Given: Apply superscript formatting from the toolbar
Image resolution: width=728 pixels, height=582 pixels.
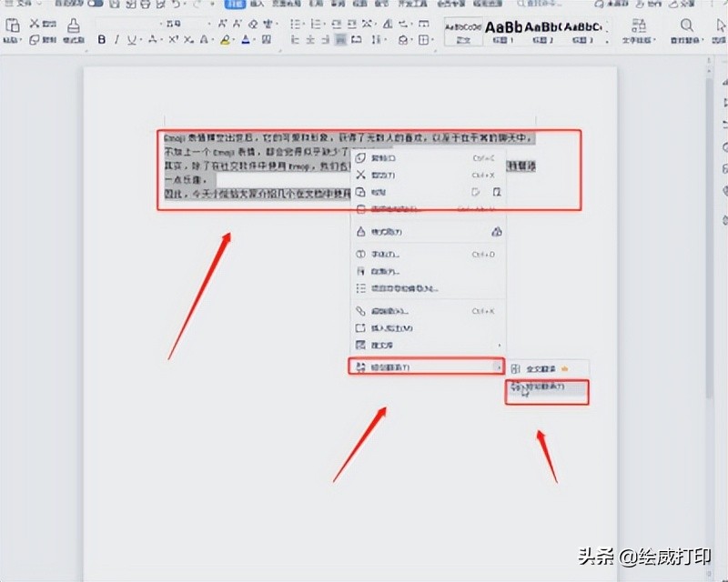Looking at the screenshot, I should pyautogui.click(x=172, y=38).
